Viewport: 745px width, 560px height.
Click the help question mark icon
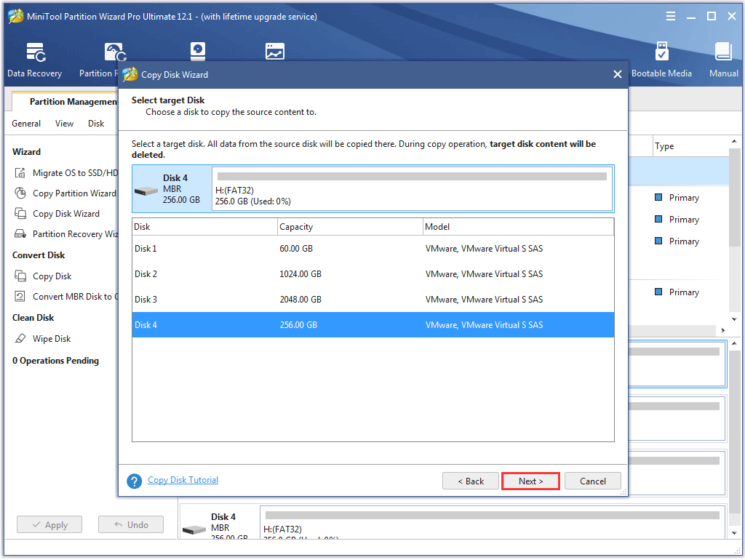point(135,481)
